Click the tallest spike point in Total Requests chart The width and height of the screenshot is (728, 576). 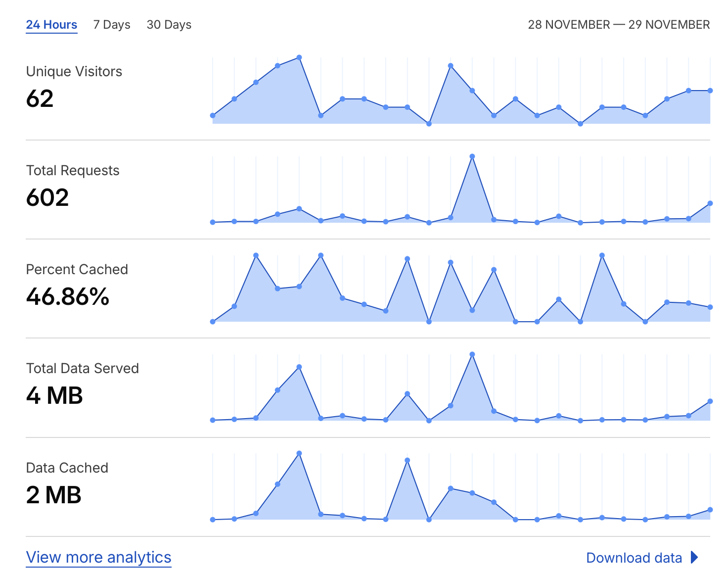pos(472,156)
